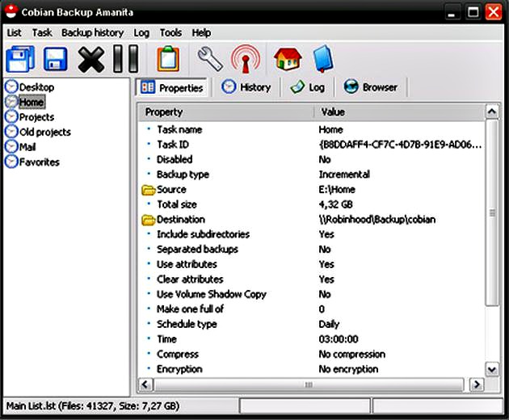The width and height of the screenshot is (509, 420).
Task: Switch to the History tab
Action: (246, 87)
